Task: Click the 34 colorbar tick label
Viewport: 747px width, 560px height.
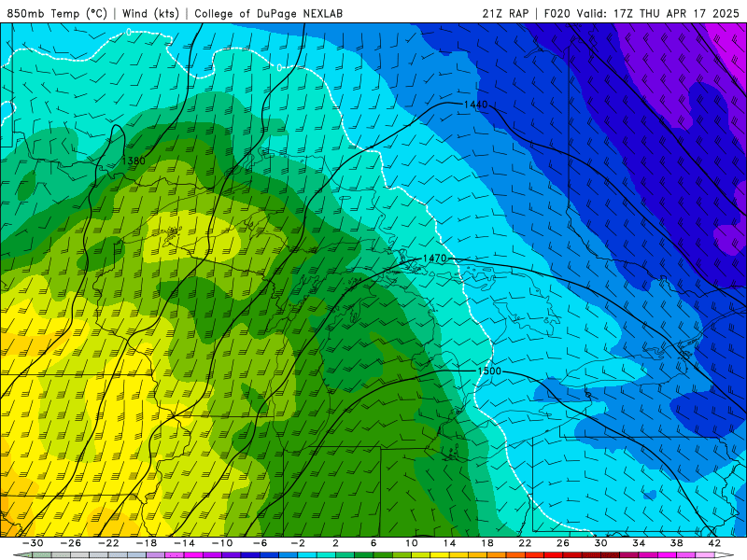Action: (639, 543)
